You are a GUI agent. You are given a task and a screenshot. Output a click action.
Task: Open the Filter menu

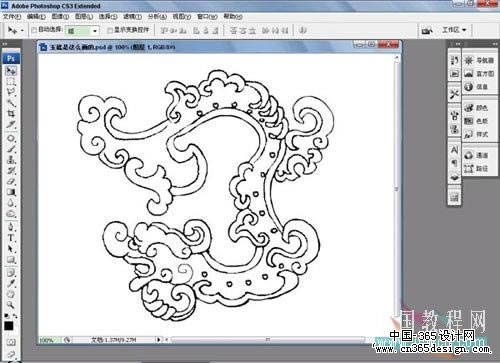(132, 16)
